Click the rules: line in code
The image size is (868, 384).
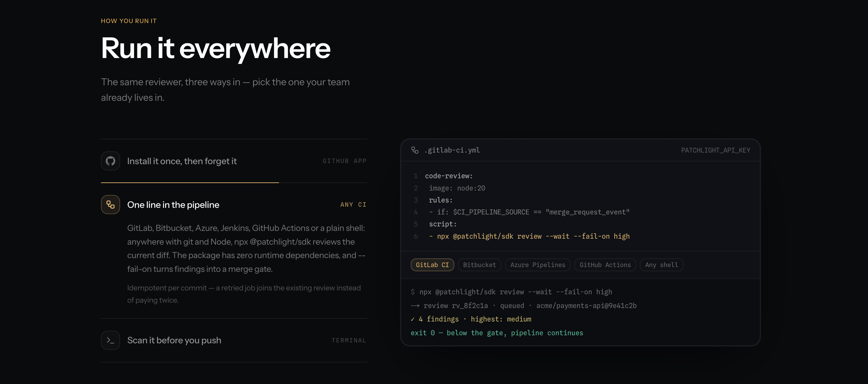point(441,200)
